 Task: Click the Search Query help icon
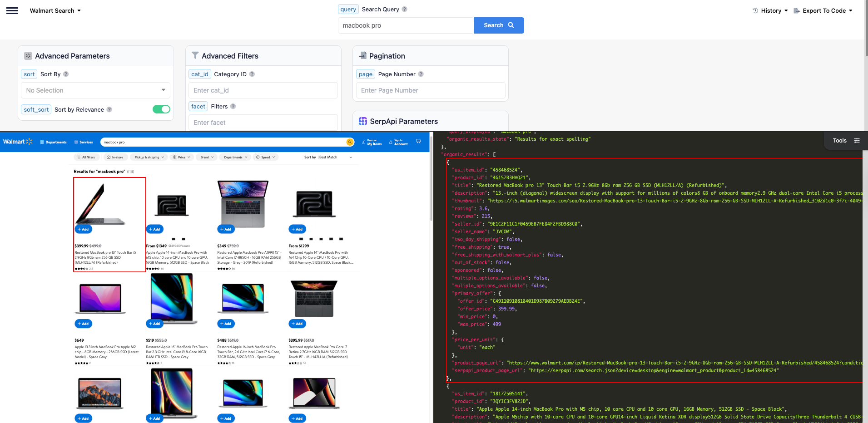(x=405, y=9)
